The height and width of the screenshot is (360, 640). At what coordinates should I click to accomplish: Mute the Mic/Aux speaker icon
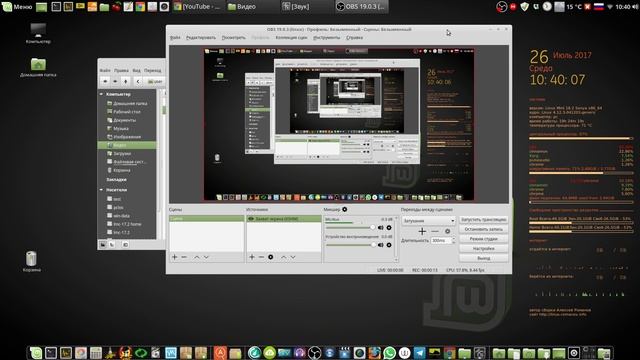tap(380, 228)
